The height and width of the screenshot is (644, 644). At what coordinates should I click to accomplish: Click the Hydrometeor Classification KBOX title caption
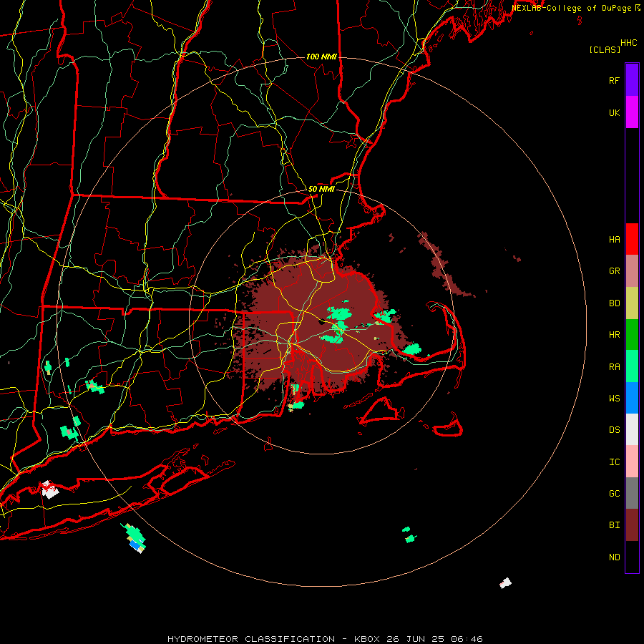click(x=325, y=639)
